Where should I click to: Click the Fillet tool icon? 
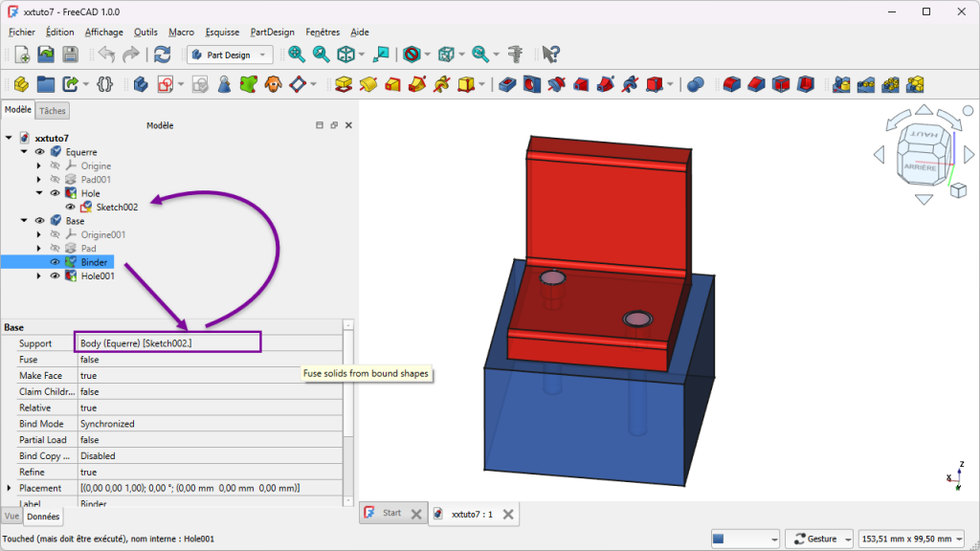click(732, 84)
